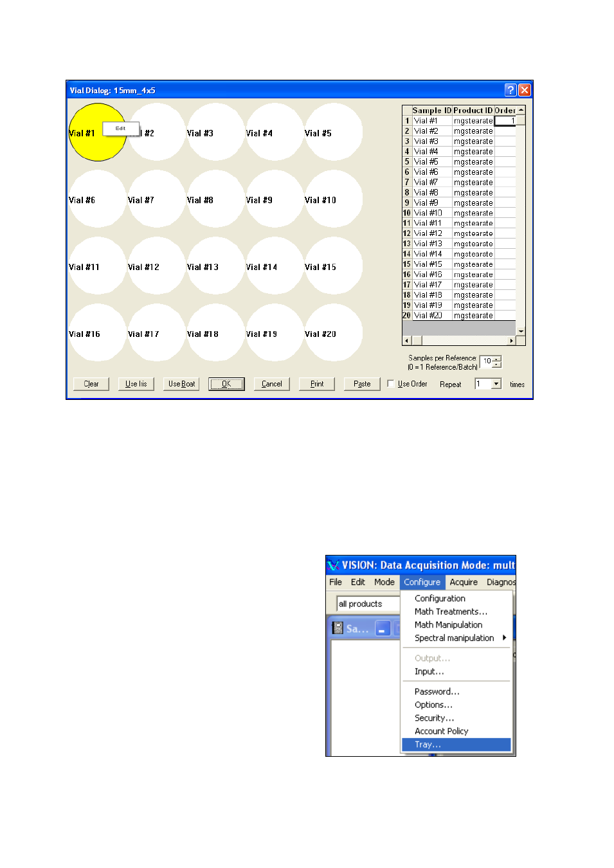Select the Vial #12 circle
The image size is (614, 868).
pyautogui.click(x=157, y=266)
